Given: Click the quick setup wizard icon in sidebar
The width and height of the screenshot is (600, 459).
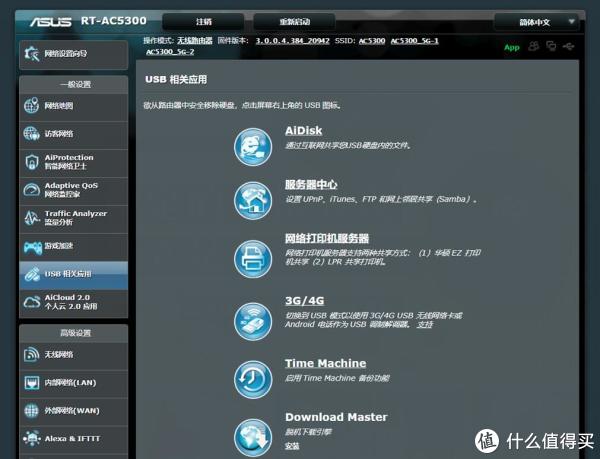Looking at the screenshot, I should pyautogui.click(x=32, y=54).
